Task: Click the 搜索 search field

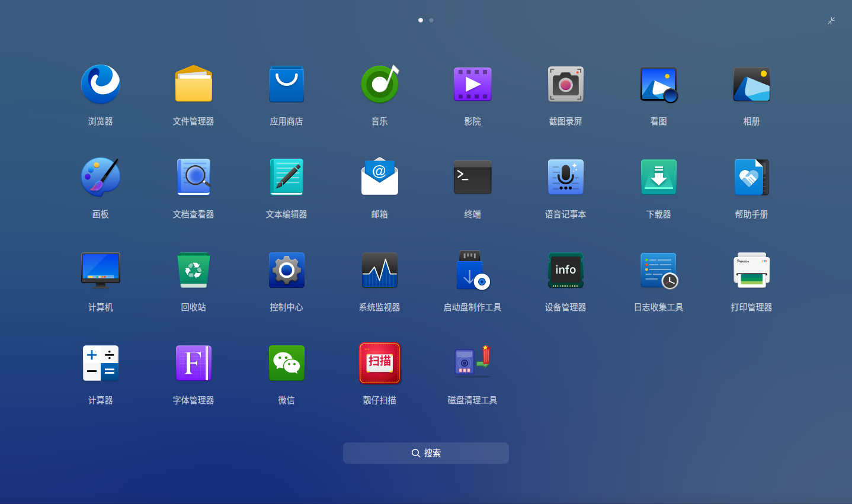Action: [x=425, y=452]
